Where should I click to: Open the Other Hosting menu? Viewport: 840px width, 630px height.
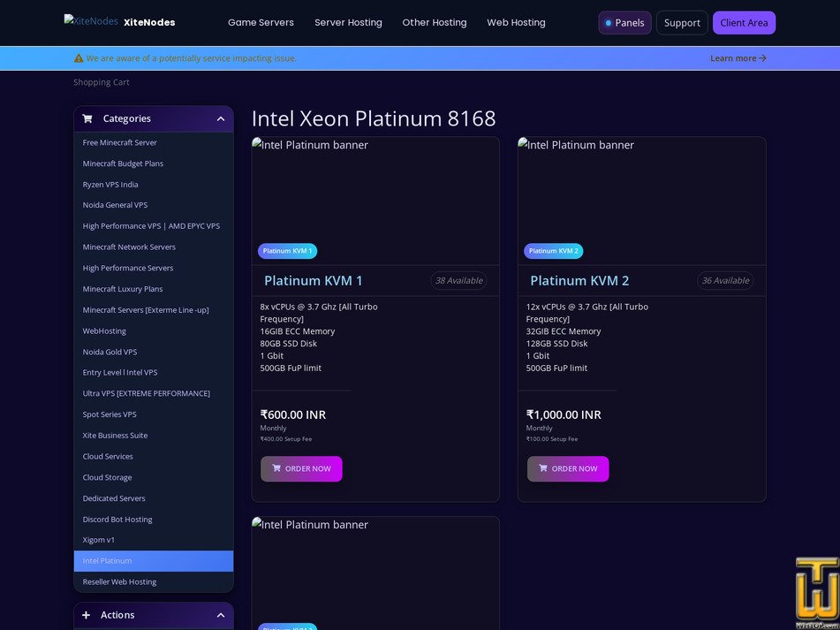[435, 22]
